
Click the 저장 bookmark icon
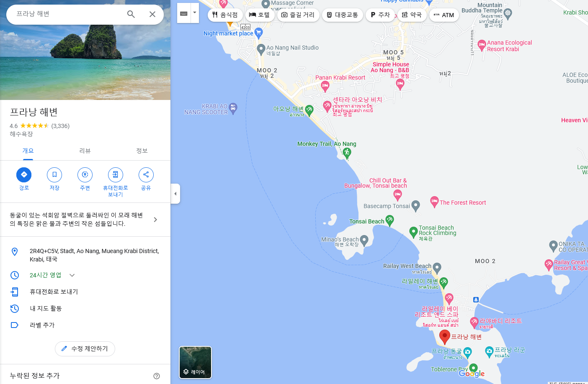click(x=54, y=174)
